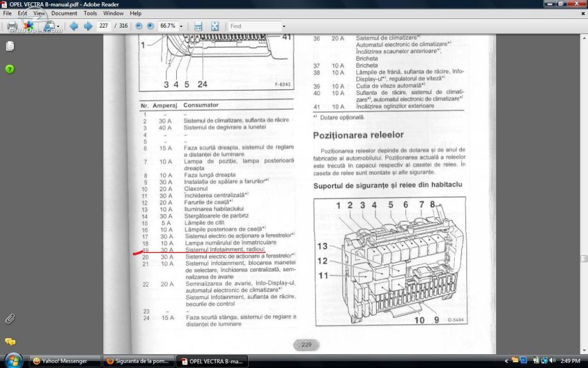
Task: Open the green help question-mark panel
Action: (10, 69)
